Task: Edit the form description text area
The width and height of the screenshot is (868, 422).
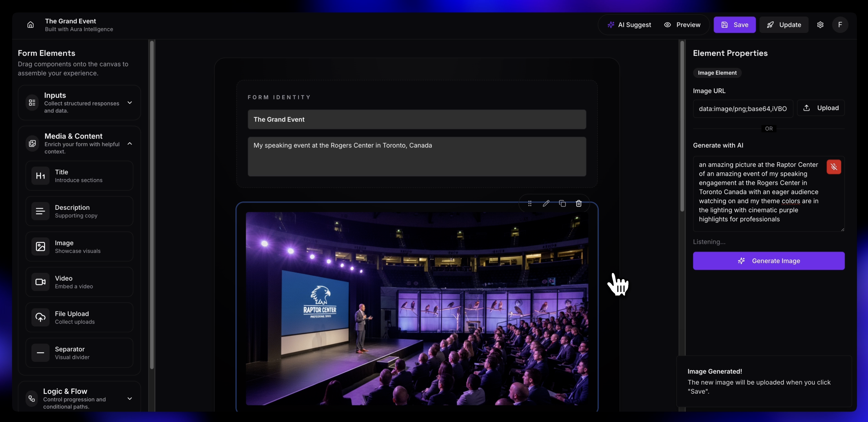Action: click(417, 156)
